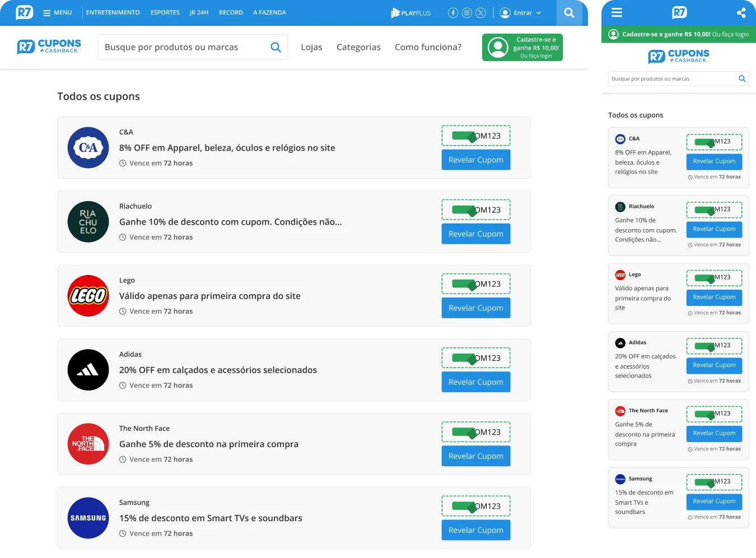Click the C&A store logo
756x558 pixels.
pos(88,148)
